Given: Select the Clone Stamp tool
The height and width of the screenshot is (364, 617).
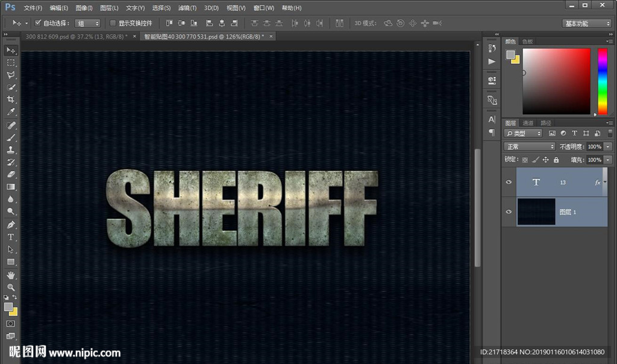Looking at the screenshot, I should coord(11,150).
